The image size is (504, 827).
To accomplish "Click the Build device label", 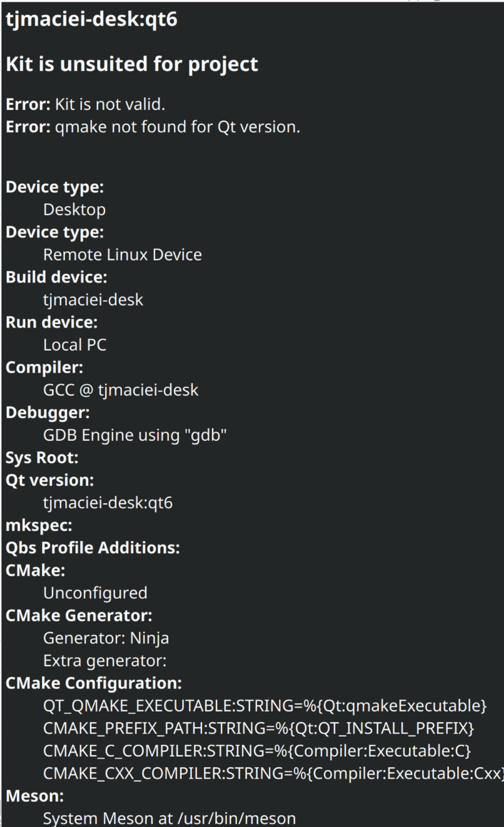I will [x=56, y=277].
